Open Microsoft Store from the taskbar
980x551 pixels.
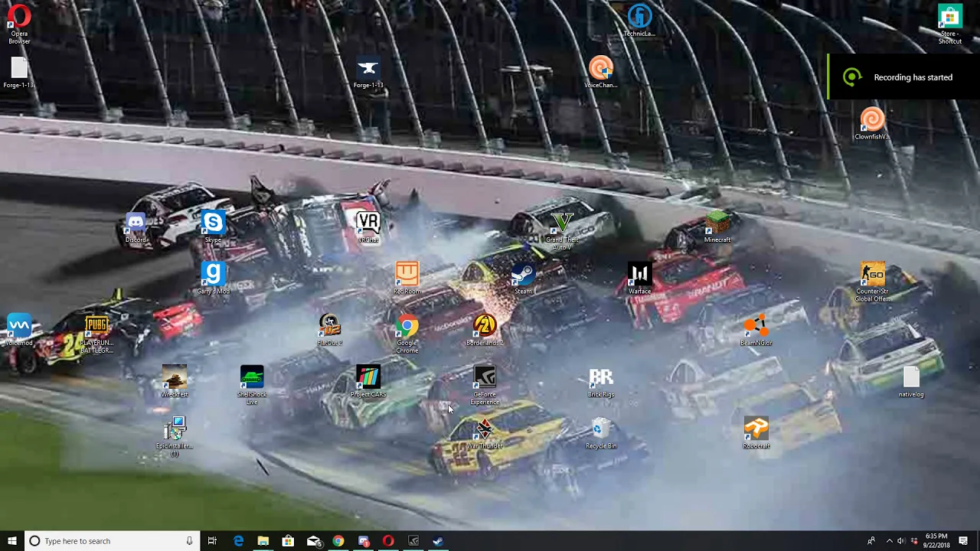288,541
